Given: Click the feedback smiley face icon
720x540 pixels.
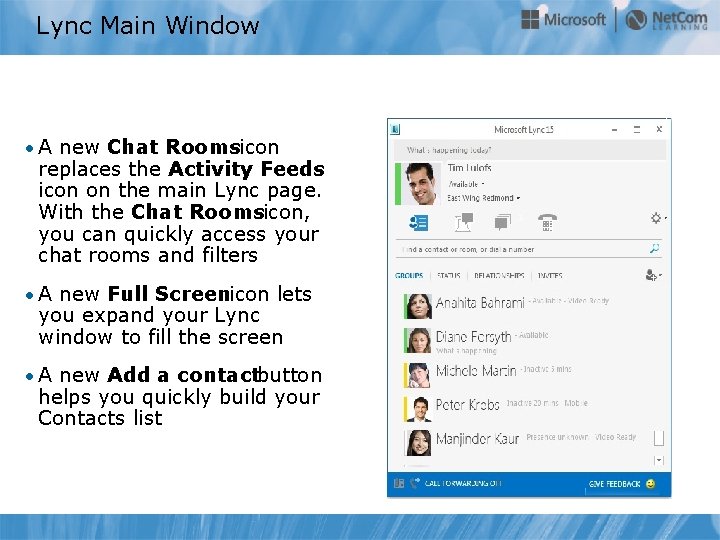Looking at the screenshot, I should pyautogui.click(x=650, y=484).
